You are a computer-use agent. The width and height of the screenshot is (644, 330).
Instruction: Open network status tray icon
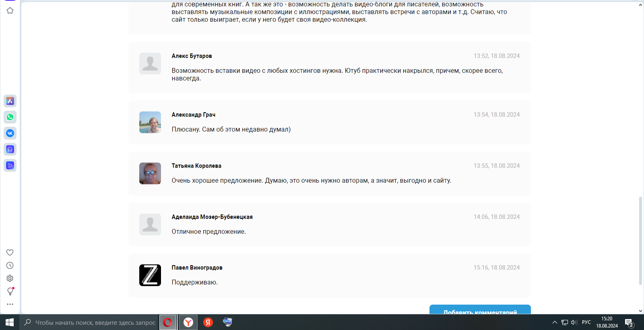pos(565,322)
